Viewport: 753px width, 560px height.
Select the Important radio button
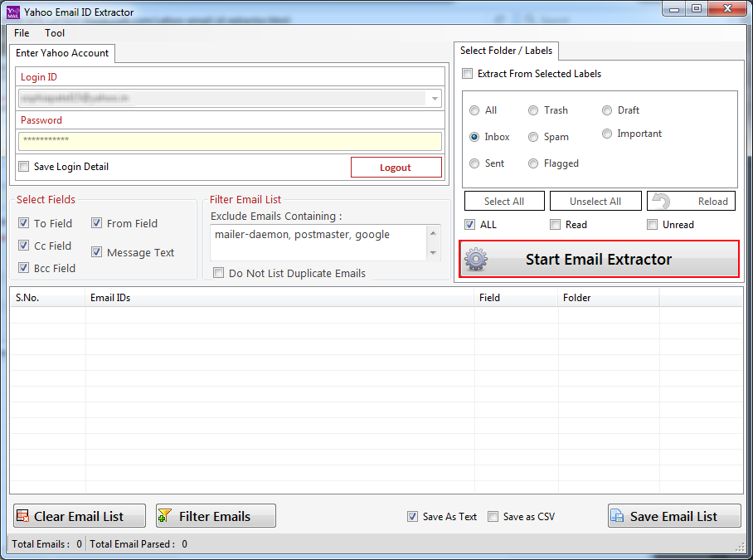pyautogui.click(x=607, y=134)
